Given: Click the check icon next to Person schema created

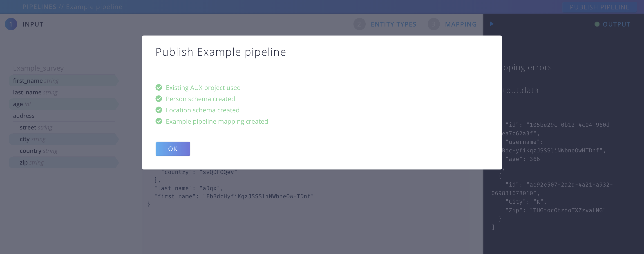Looking at the screenshot, I should [159, 99].
